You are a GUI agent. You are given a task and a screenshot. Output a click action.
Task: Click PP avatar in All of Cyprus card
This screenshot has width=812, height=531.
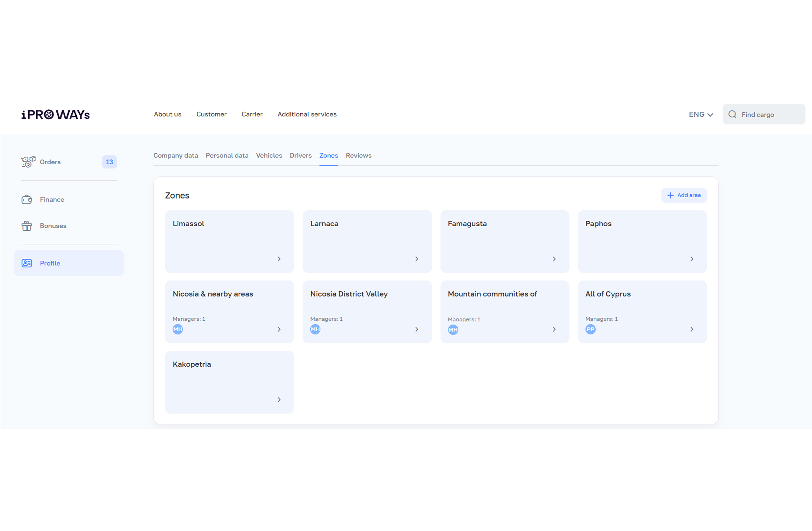[x=591, y=329]
